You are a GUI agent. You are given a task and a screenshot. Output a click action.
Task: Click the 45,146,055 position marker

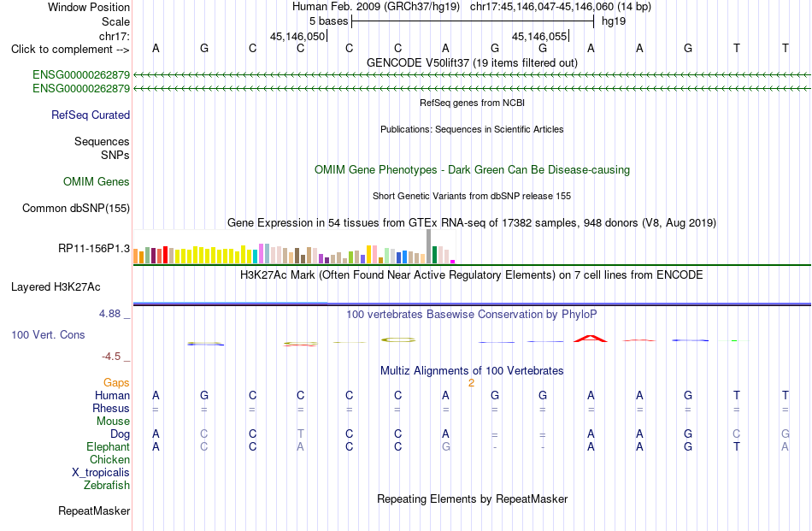click(539, 36)
